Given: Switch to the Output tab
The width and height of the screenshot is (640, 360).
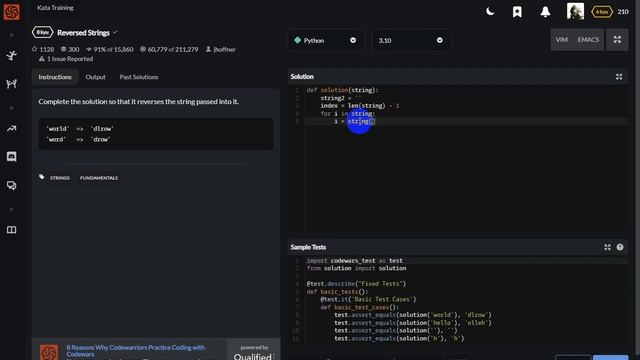Looking at the screenshot, I should (96, 77).
